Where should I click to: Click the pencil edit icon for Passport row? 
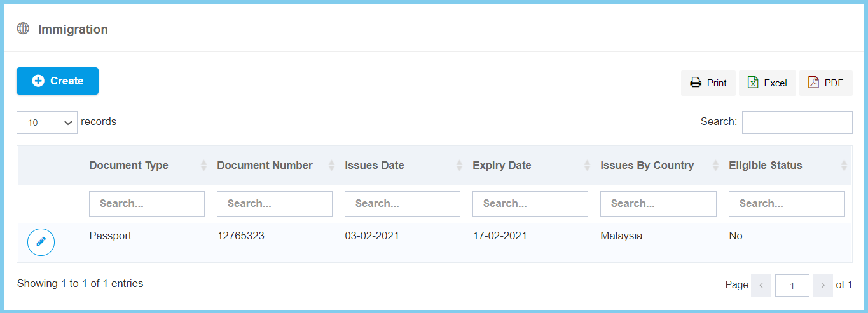point(41,242)
